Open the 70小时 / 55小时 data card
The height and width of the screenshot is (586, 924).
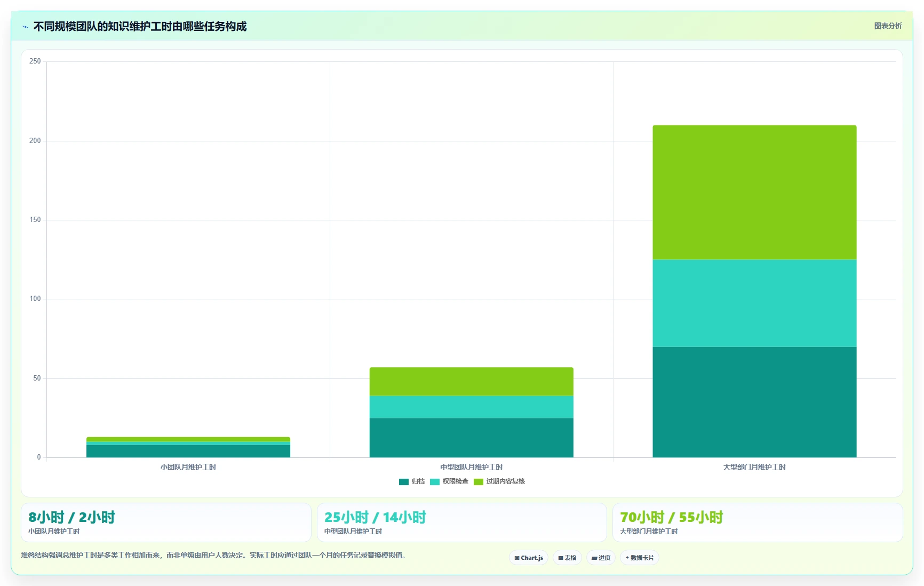758,522
